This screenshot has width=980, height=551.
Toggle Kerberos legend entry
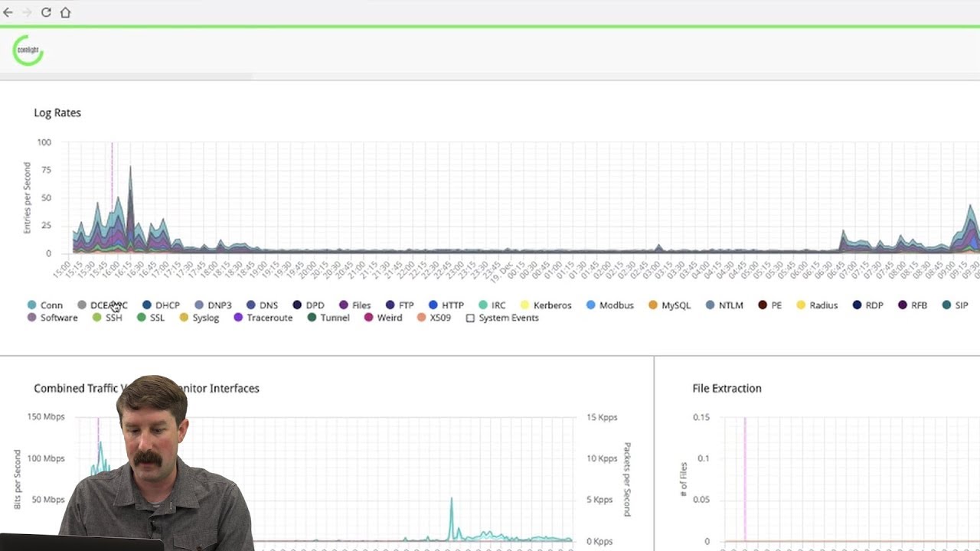coord(546,305)
